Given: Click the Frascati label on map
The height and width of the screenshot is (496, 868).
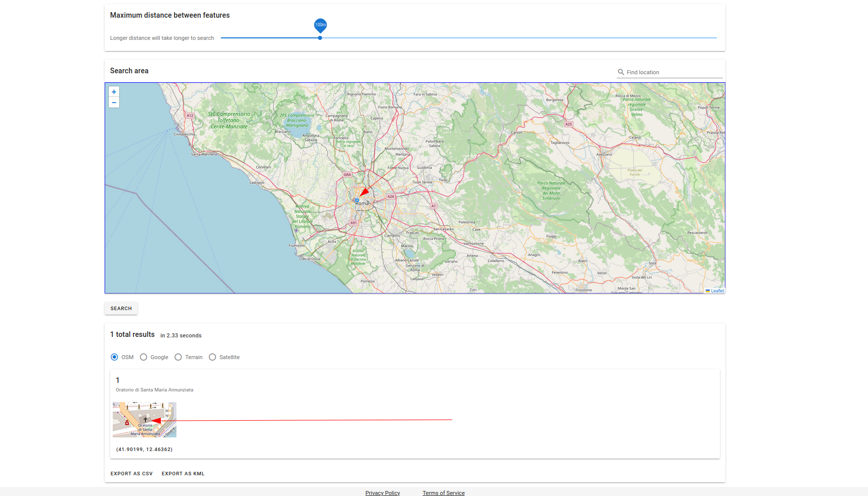Looking at the screenshot, I should (x=413, y=233).
